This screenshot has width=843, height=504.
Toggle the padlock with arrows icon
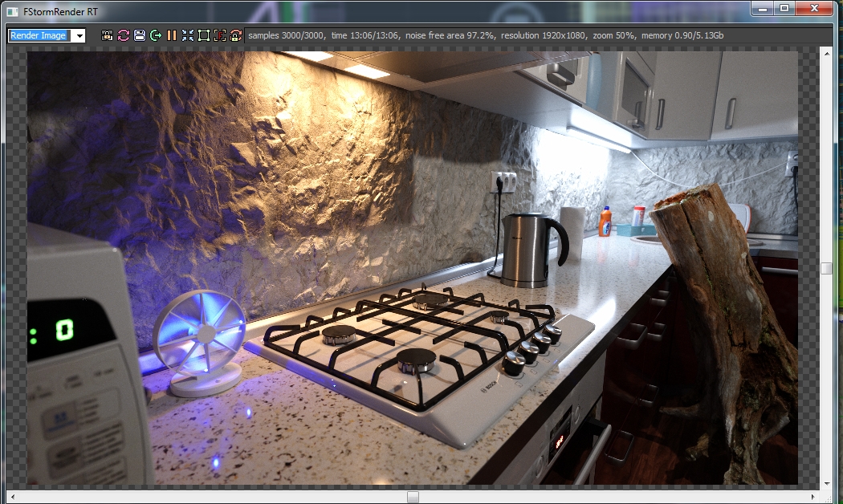[236, 35]
